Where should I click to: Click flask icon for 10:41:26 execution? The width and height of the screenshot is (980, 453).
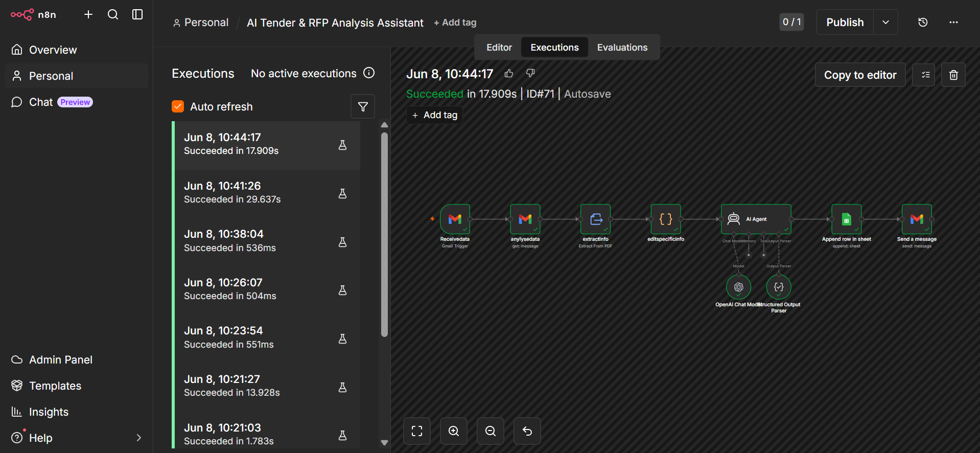[343, 193]
